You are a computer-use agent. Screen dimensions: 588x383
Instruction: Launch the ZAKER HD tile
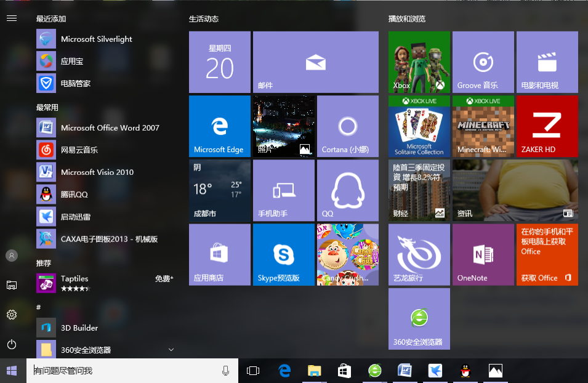[547, 126]
